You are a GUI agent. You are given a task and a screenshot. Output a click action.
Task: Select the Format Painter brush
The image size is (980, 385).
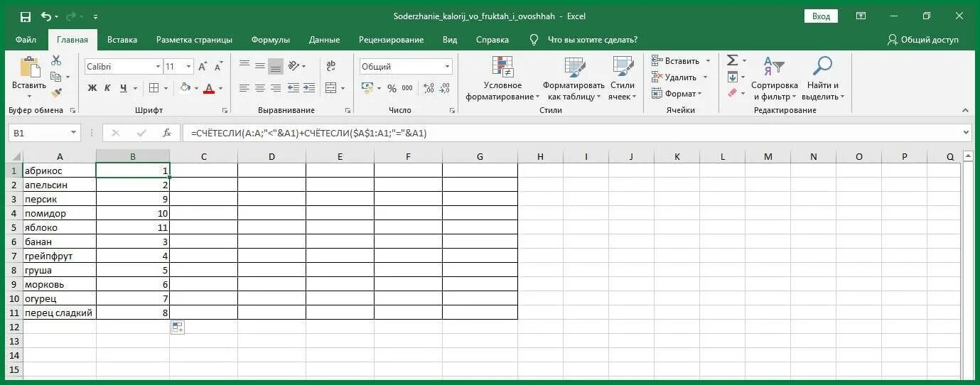[x=56, y=92]
